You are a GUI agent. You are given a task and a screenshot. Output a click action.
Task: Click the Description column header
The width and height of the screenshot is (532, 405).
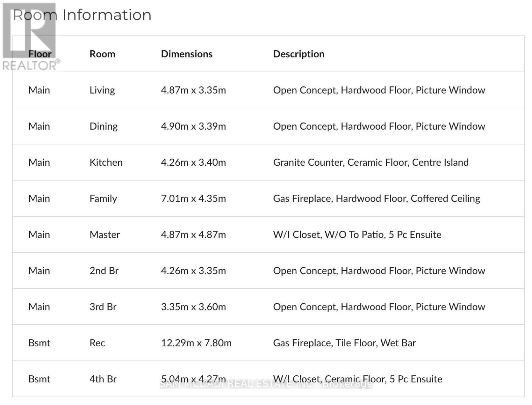[299, 54]
